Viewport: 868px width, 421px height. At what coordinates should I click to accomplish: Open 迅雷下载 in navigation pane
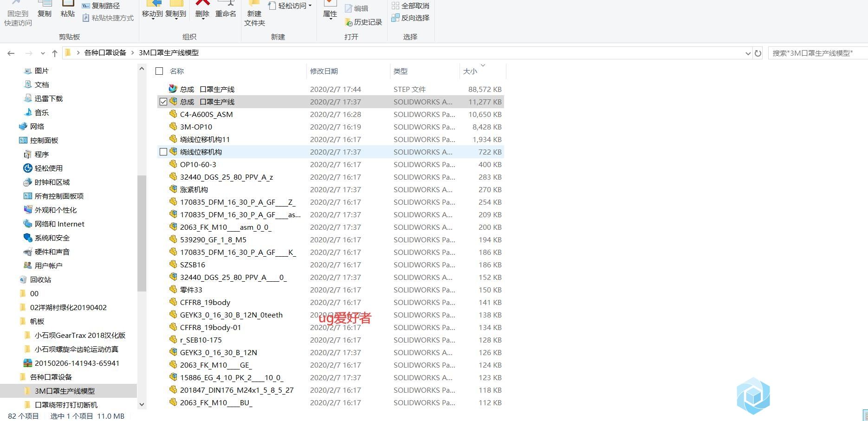[49, 98]
